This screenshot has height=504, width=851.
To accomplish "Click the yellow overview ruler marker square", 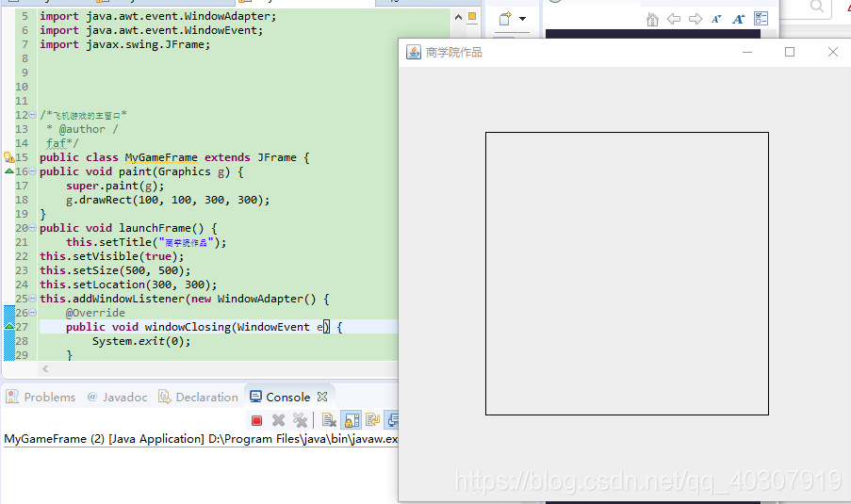I will (472, 16).
